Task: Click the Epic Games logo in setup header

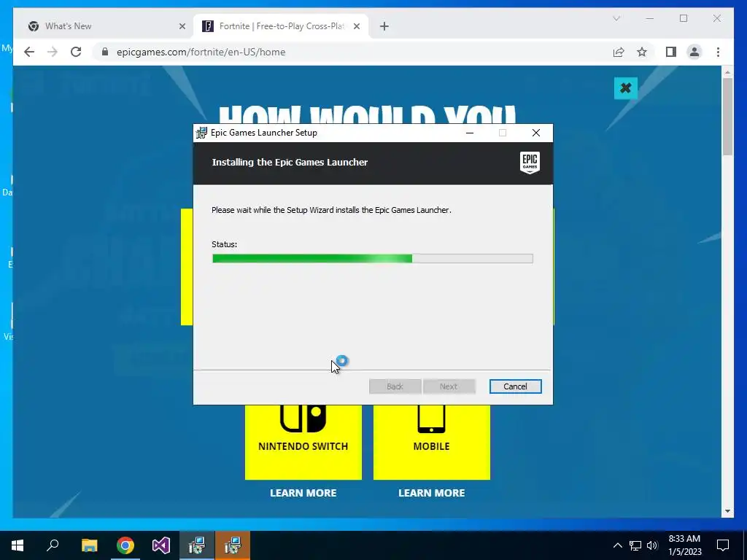Action: click(x=530, y=163)
